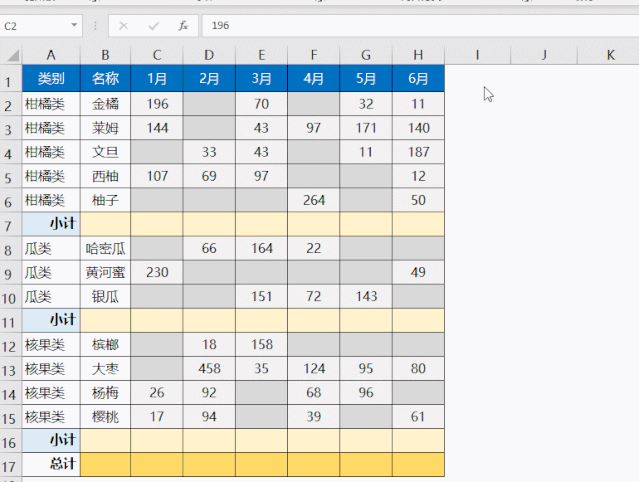639x482 pixels.
Task: Click the Insert Function fx icon
Action: point(183,25)
